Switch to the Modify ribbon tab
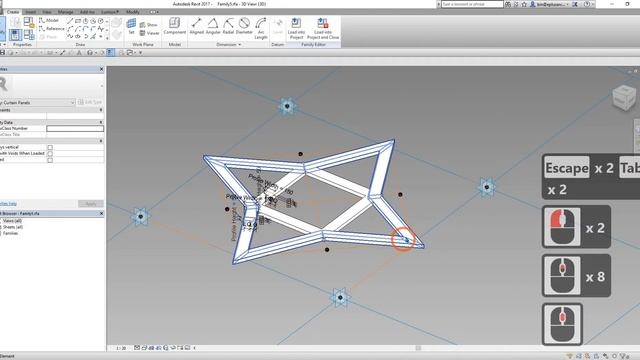This screenshot has height=360, width=640. tap(133, 12)
